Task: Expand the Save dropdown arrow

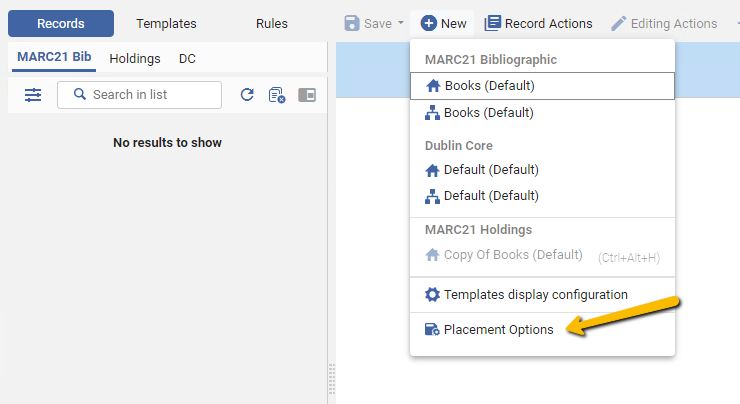Action: (401, 23)
